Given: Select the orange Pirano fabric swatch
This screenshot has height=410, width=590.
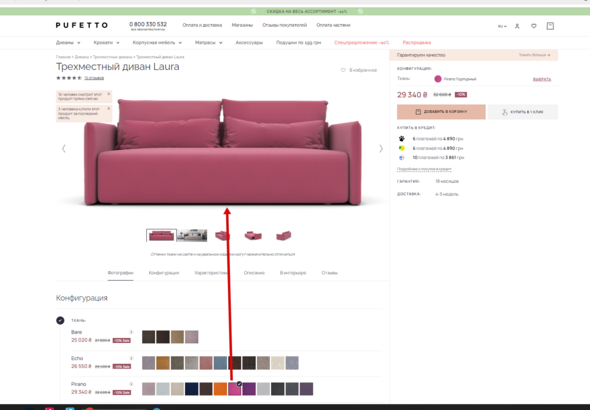Looking at the screenshot, I should click(220, 389).
